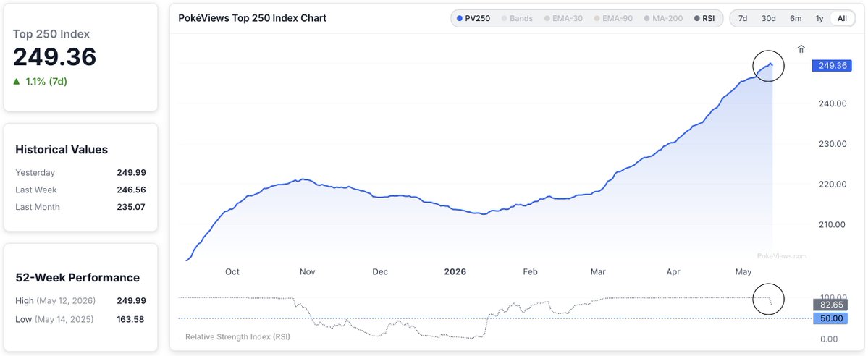Switch chart range to 1y

click(x=819, y=18)
